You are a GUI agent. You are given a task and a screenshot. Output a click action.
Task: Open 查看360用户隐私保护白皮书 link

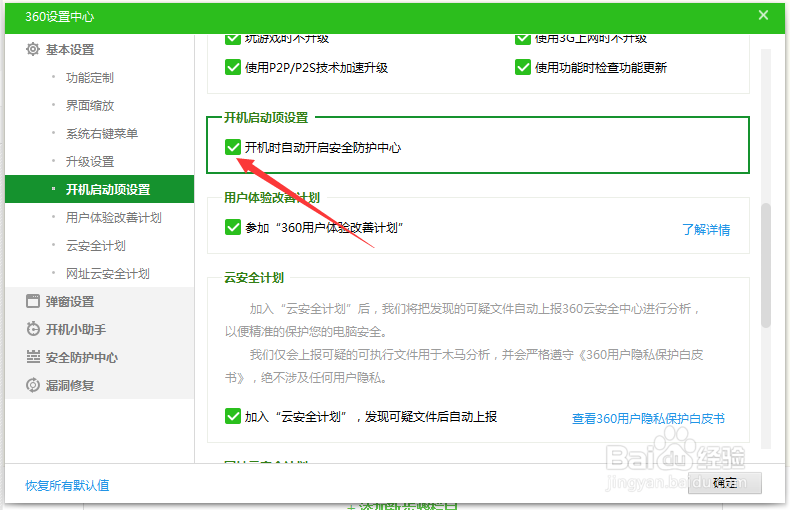pyautogui.click(x=648, y=418)
